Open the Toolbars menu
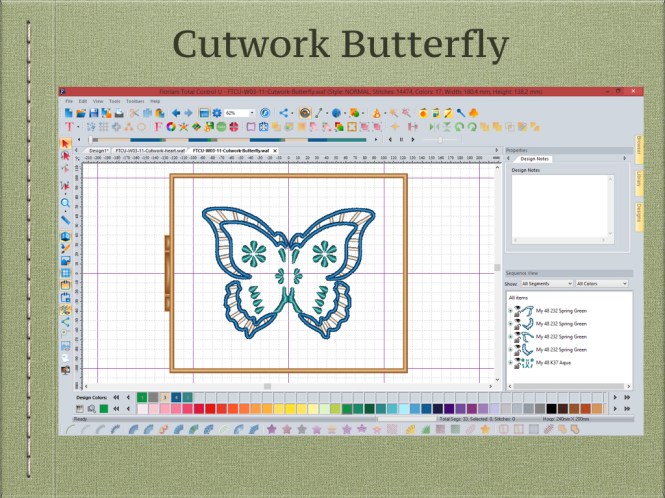665x498 pixels. point(135,101)
